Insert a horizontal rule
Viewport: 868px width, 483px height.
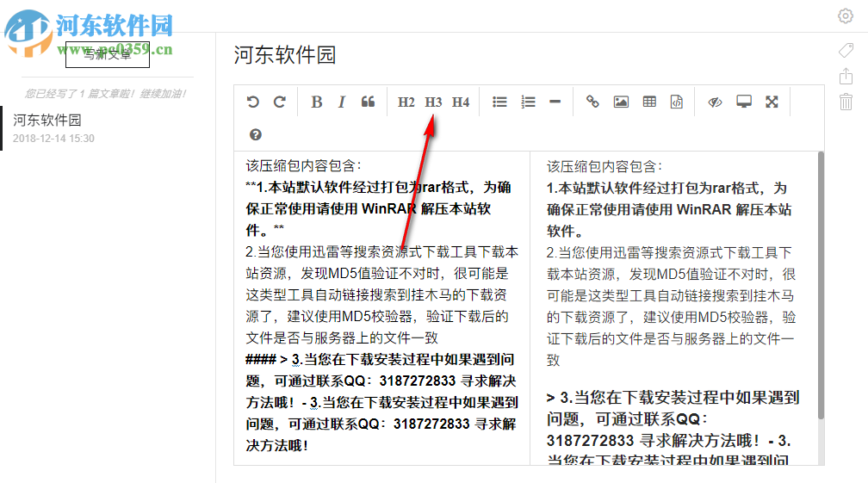pos(555,102)
